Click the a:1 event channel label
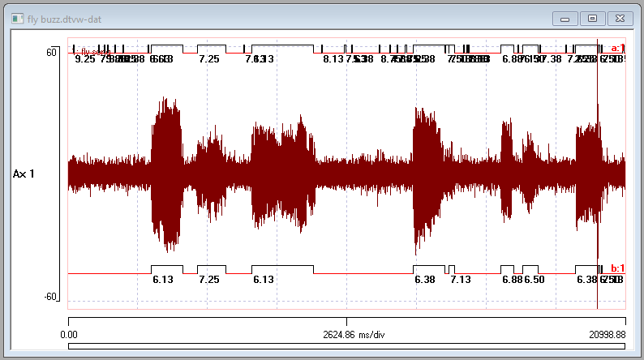 click(x=618, y=48)
